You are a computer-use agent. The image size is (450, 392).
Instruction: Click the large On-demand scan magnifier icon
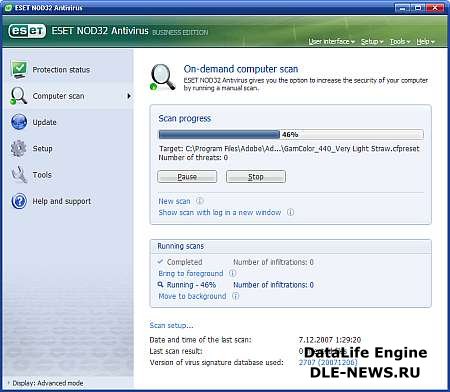click(162, 77)
